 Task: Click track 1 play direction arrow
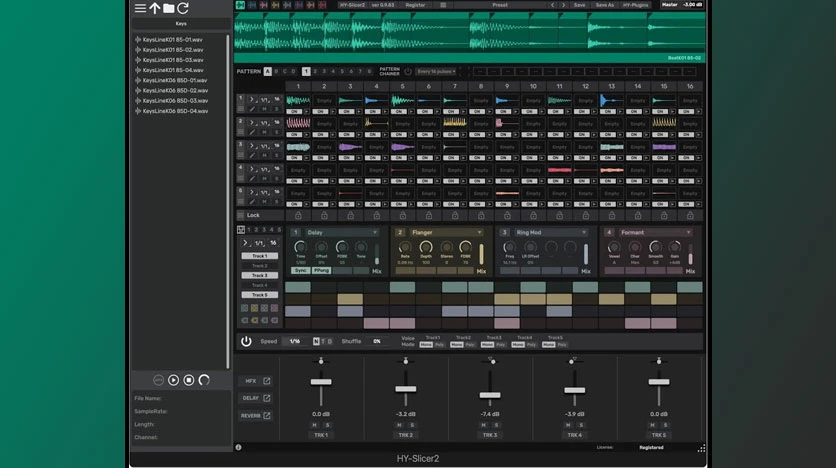[x=252, y=100]
